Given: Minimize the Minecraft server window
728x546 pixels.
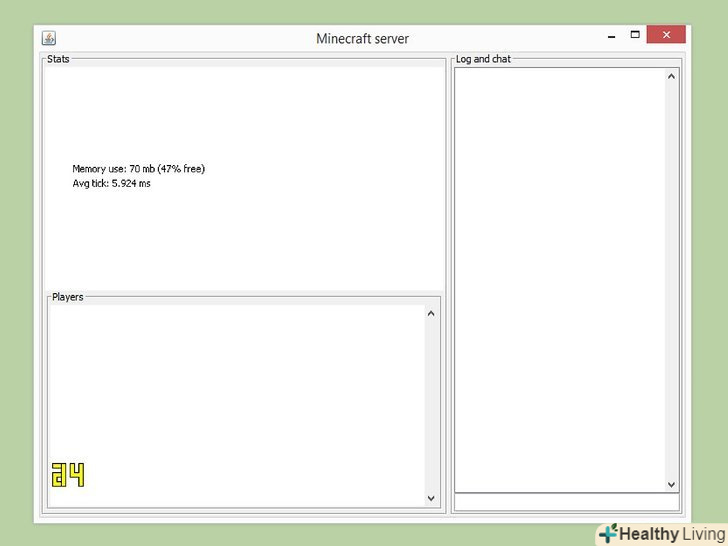Looking at the screenshot, I should click(611, 36).
